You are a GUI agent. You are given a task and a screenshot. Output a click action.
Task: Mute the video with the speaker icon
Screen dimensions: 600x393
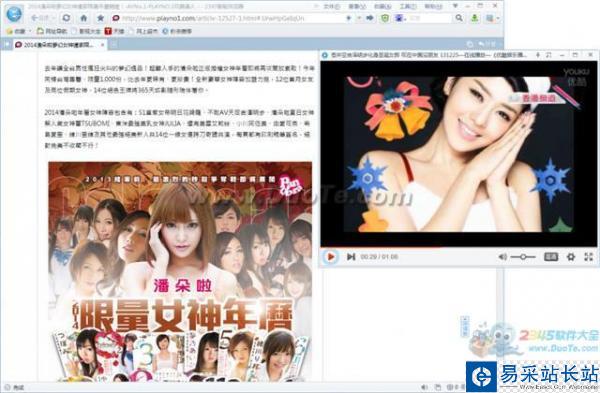pos(503,257)
